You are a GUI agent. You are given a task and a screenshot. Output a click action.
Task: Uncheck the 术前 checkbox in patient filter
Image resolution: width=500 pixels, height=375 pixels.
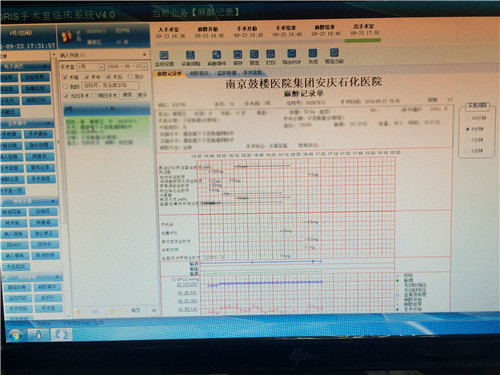pyautogui.click(x=87, y=77)
